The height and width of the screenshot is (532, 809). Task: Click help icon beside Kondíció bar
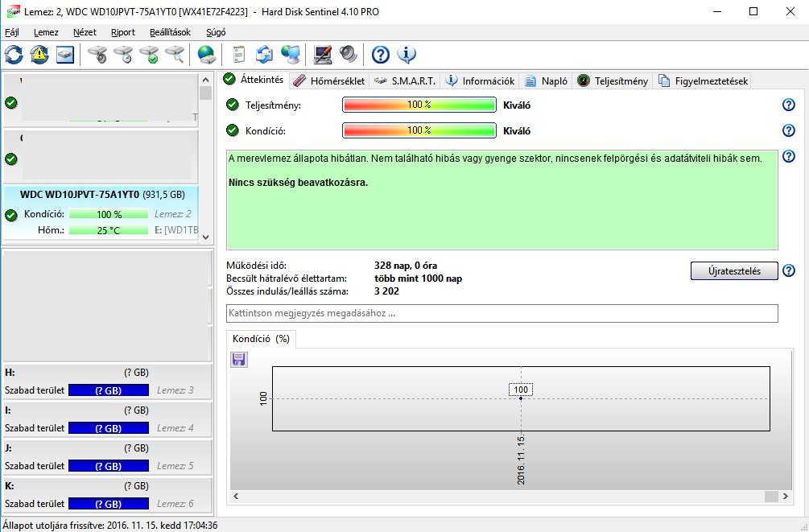(x=788, y=130)
